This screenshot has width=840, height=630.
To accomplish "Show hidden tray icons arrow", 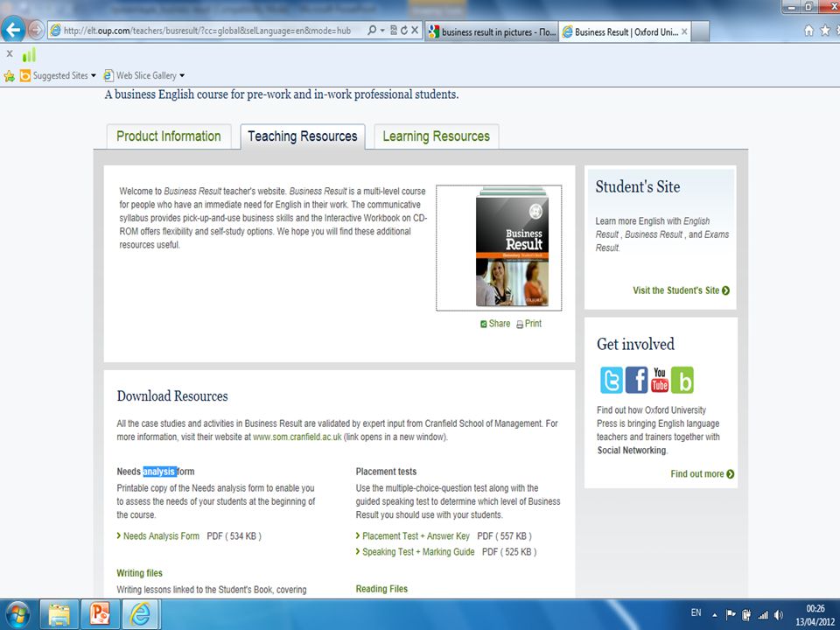I will [715, 615].
